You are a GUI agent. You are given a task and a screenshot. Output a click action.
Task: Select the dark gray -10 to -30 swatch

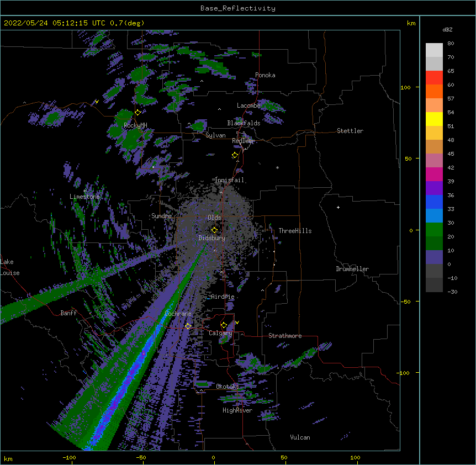click(434, 285)
